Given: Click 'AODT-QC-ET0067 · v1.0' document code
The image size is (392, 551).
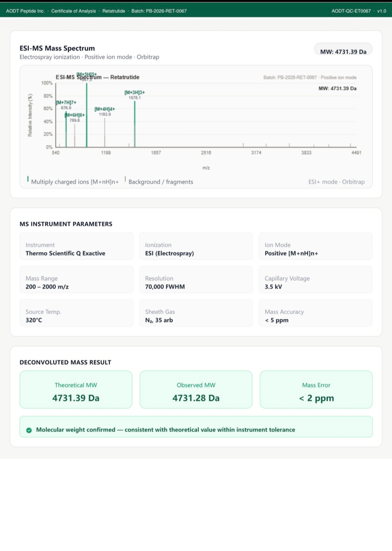Looking at the screenshot, I should [x=359, y=11].
